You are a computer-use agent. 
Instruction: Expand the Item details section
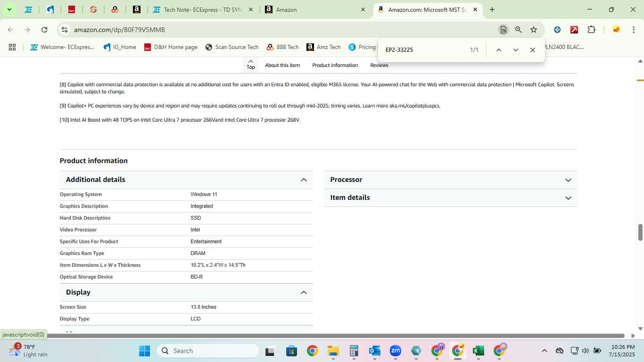[451, 197]
